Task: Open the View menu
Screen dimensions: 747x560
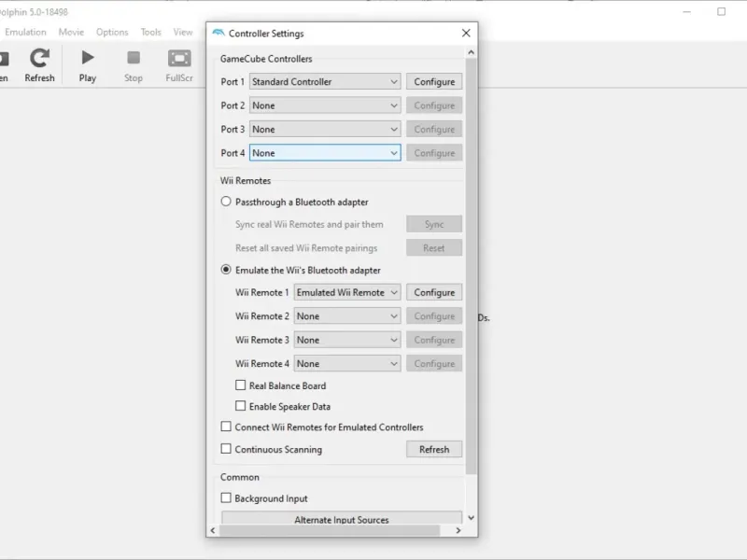Action: [x=183, y=32]
